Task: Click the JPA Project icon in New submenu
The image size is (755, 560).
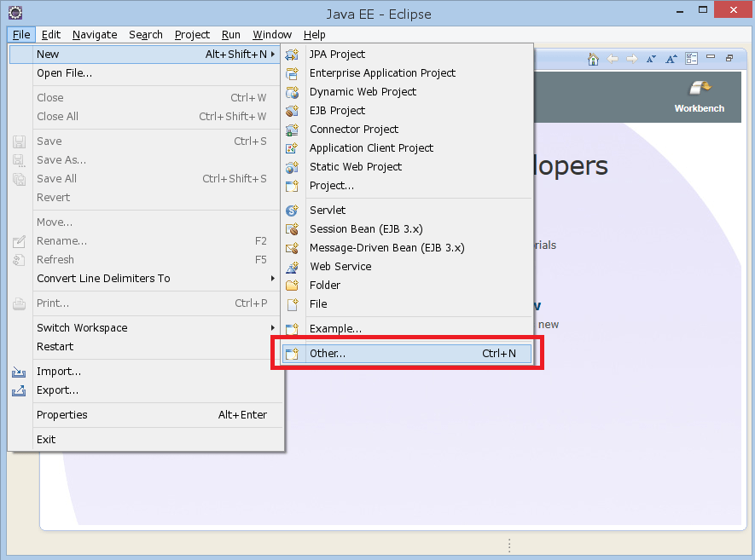Action: 292,55
